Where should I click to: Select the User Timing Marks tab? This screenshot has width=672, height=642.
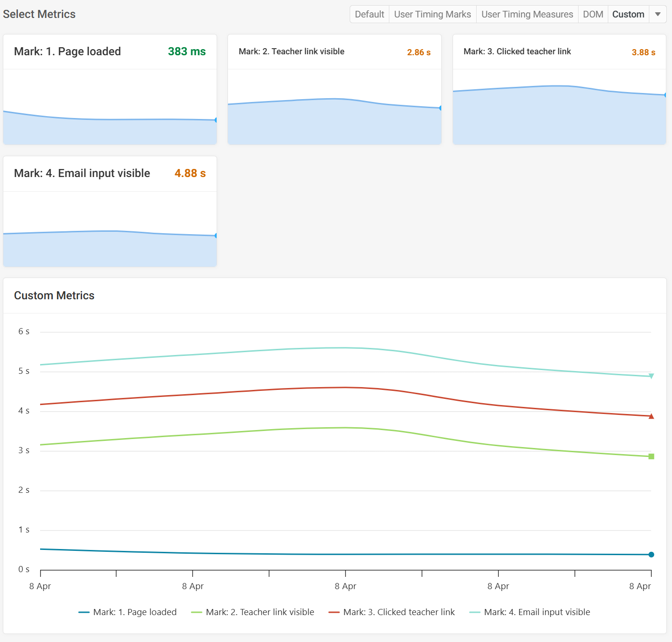(432, 14)
